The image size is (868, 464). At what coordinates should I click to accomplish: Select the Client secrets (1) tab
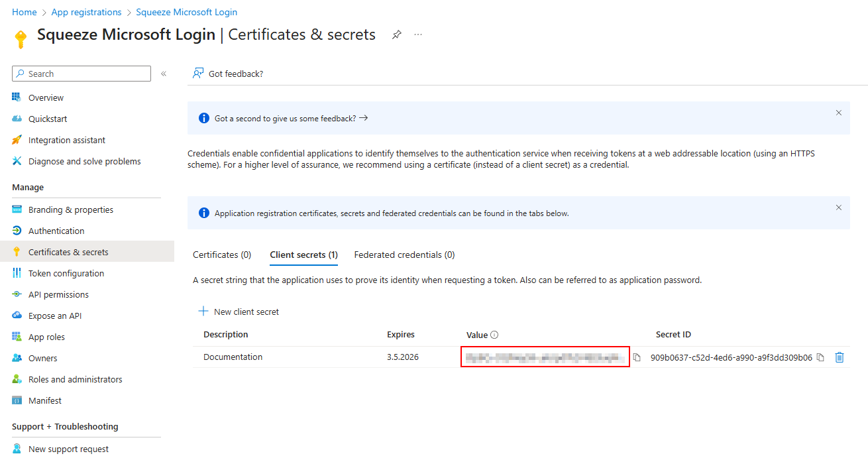pos(303,255)
